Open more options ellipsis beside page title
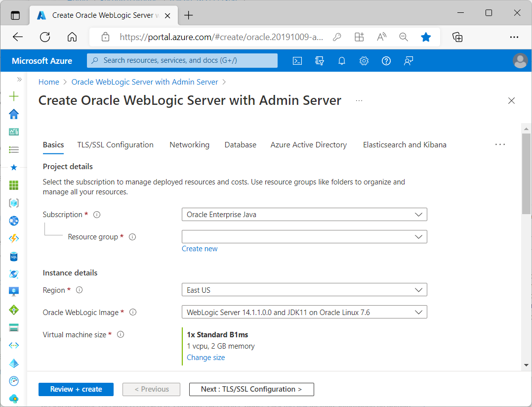This screenshot has width=532, height=407. 359,100
